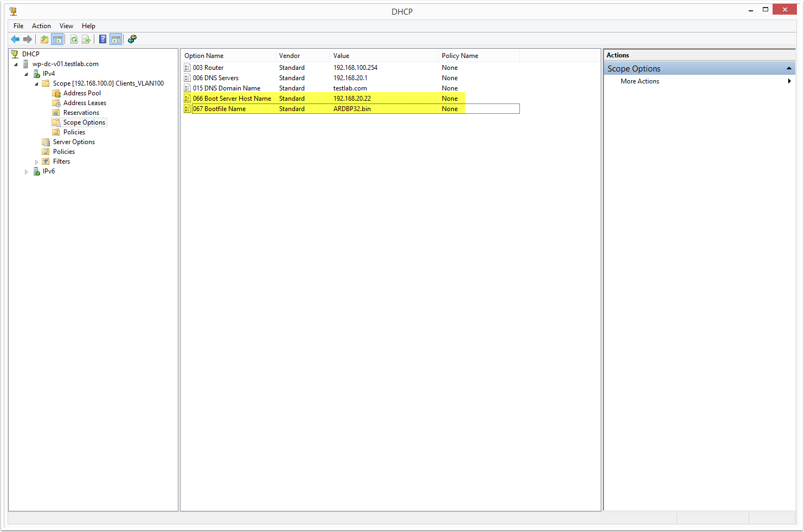Click the Refresh toolbar icon

click(74, 39)
